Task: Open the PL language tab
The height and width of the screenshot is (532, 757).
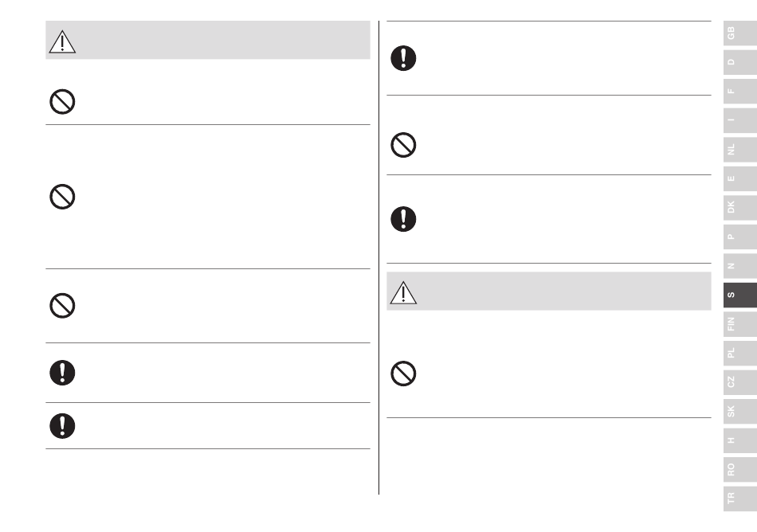Action: coord(740,353)
